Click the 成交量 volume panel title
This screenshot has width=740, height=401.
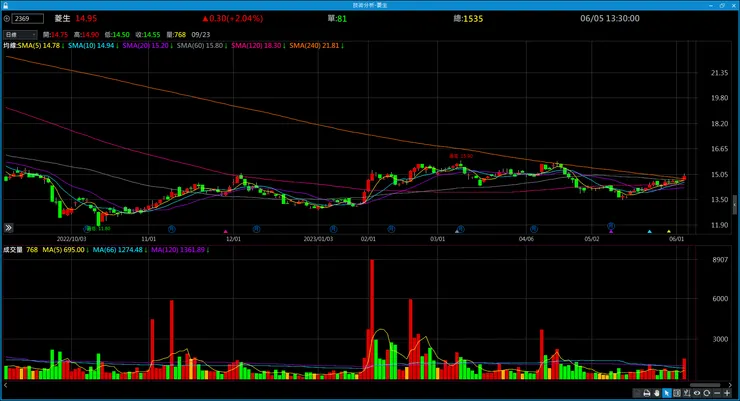[13, 250]
